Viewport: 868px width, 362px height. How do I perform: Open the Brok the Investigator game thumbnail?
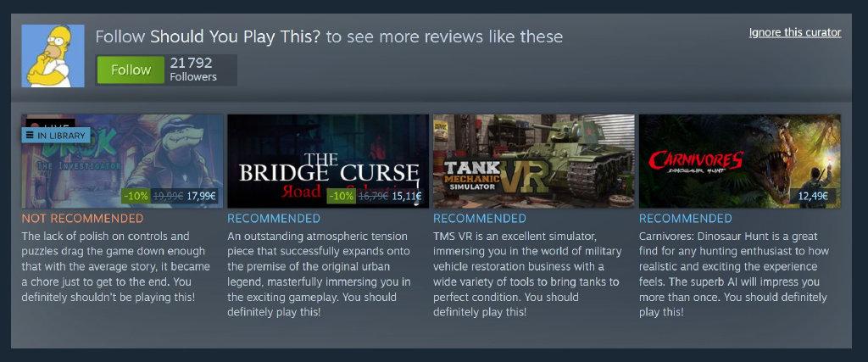pyautogui.click(x=122, y=161)
